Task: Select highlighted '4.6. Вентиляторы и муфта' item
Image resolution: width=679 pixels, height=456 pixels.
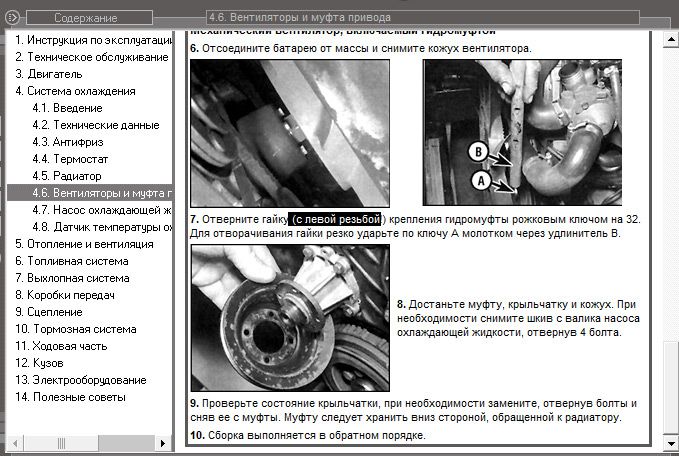Action: (90, 193)
